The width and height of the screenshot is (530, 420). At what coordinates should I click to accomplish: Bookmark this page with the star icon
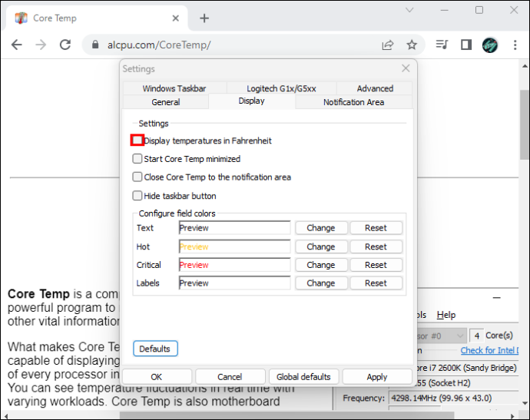tap(412, 45)
